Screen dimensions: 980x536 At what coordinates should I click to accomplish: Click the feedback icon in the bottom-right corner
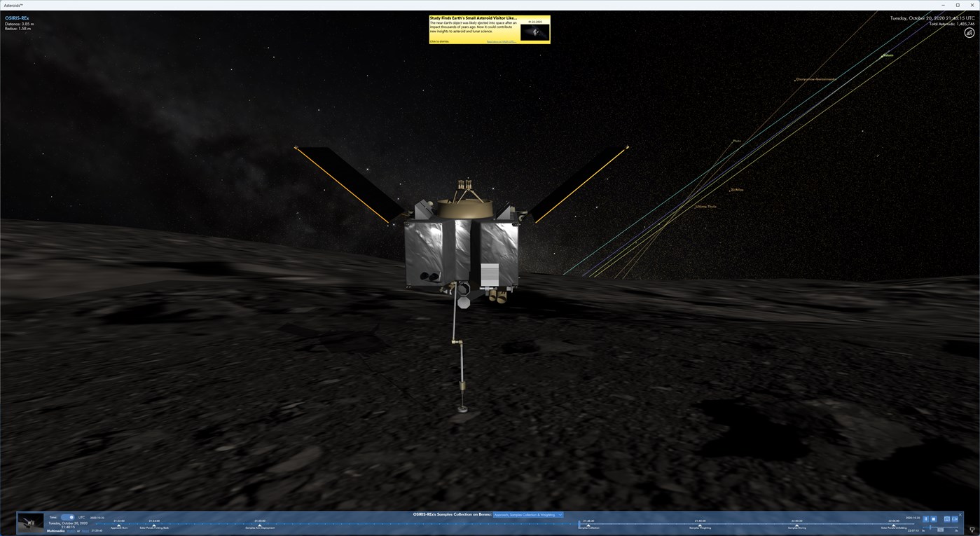pyautogui.click(x=972, y=530)
